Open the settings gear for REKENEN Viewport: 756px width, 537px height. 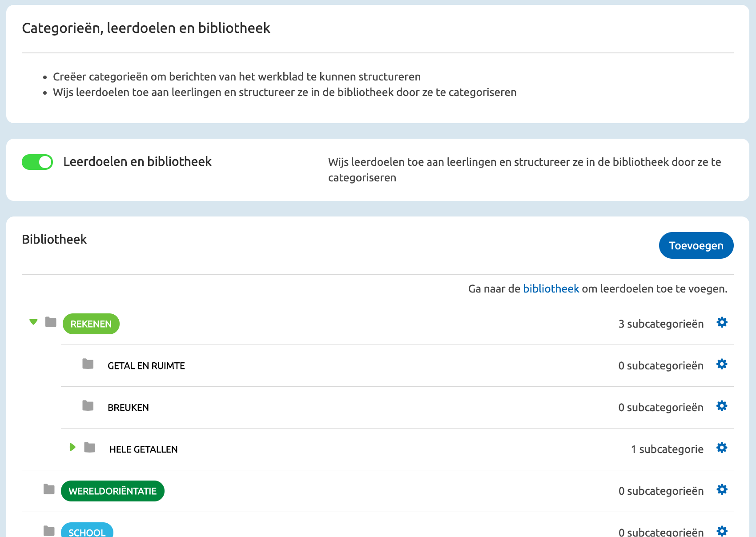click(722, 322)
